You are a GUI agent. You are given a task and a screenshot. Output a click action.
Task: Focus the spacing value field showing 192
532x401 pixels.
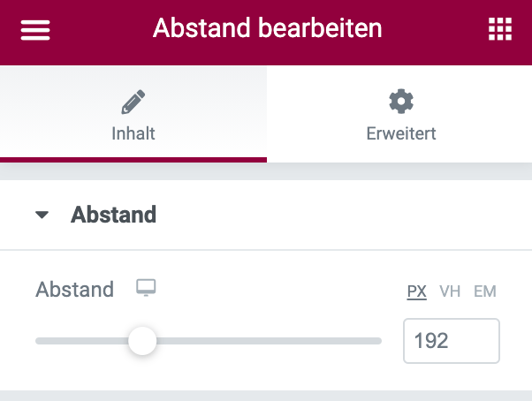(451, 341)
